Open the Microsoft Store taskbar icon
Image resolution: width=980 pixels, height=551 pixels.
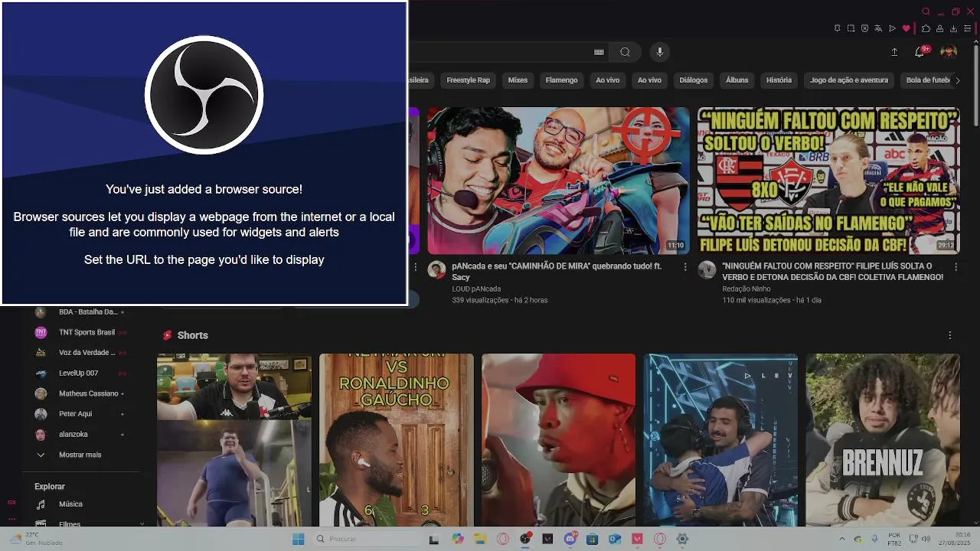point(592,539)
